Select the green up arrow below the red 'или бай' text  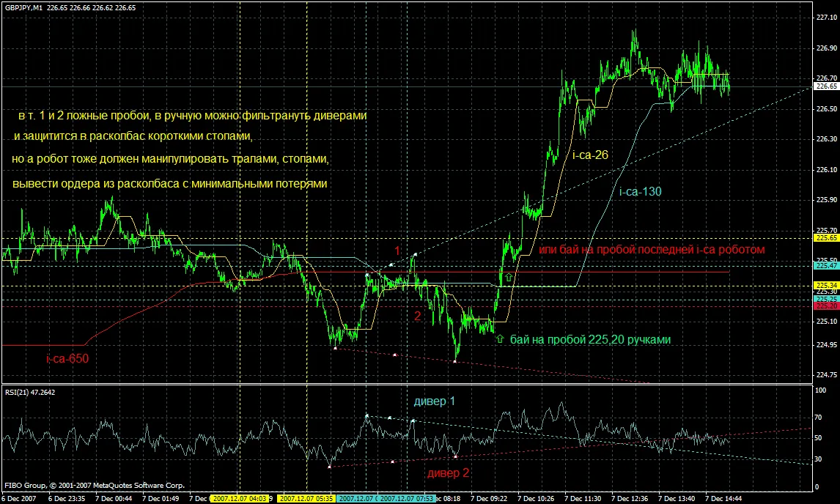(507, 278)
